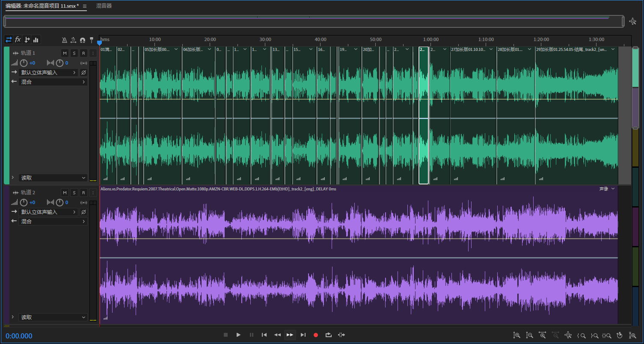644x344 pixels.
Task: Open the 编辑器 panel menu icon
Action: [85, 6]
